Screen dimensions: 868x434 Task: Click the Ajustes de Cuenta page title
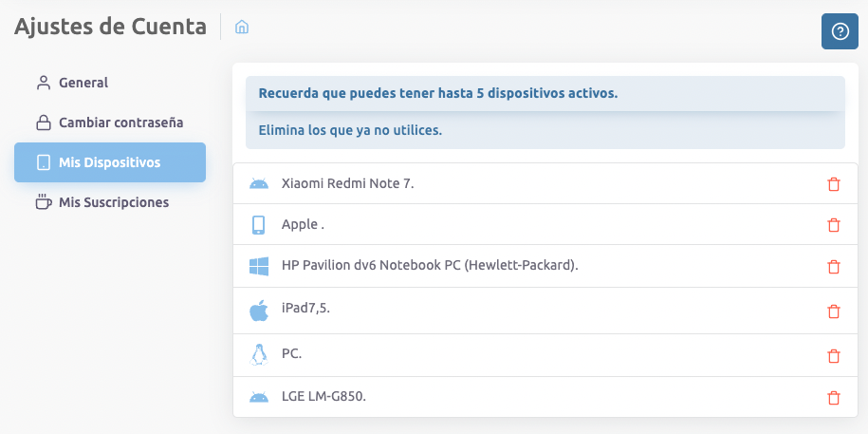pos(110,27)
